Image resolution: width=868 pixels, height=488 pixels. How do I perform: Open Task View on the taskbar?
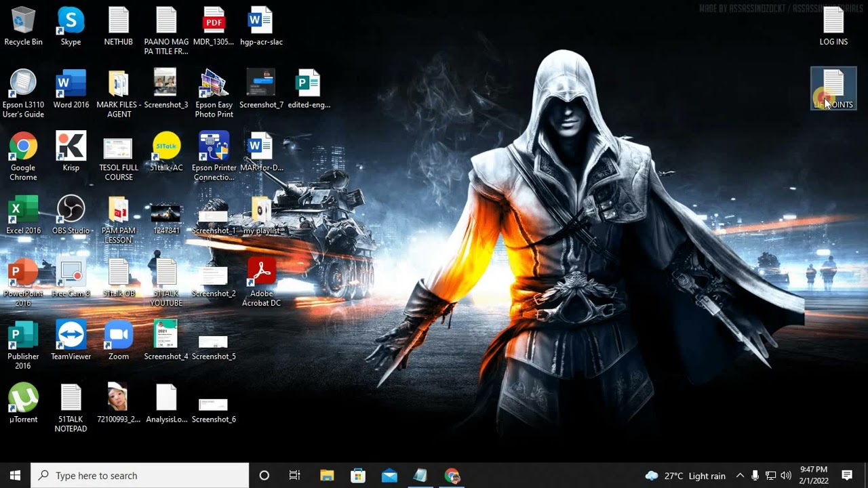[x=295, y=476]
